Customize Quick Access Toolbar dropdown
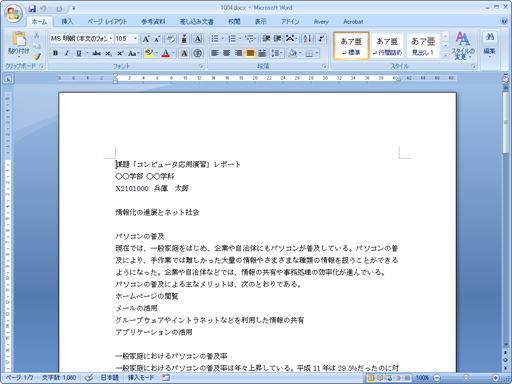Screen dimensions: 512x384 [x=74, y=8]
